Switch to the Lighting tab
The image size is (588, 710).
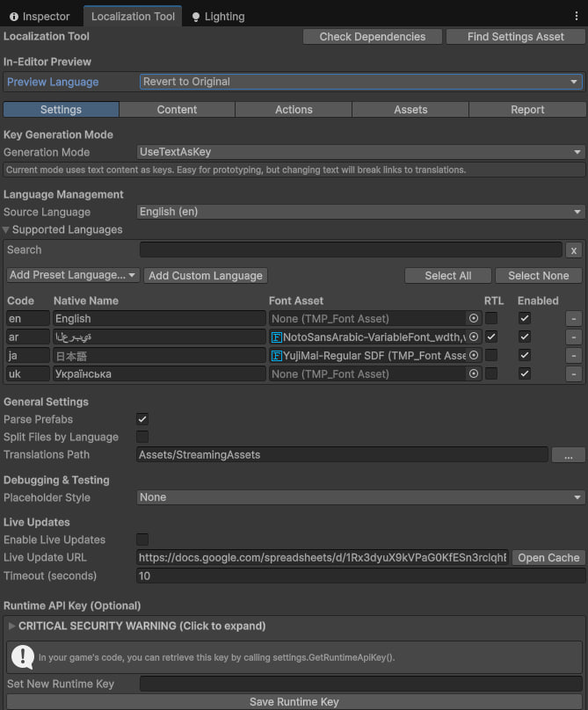click(216, 16)
